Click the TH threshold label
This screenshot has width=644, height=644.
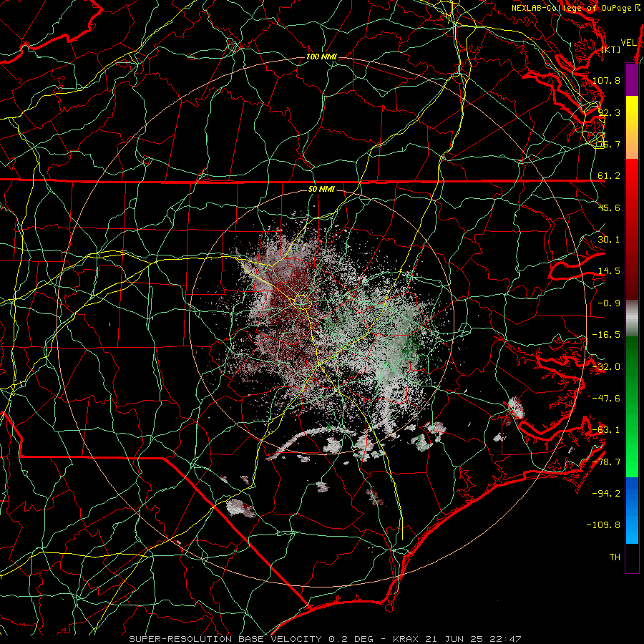[615, 557]
